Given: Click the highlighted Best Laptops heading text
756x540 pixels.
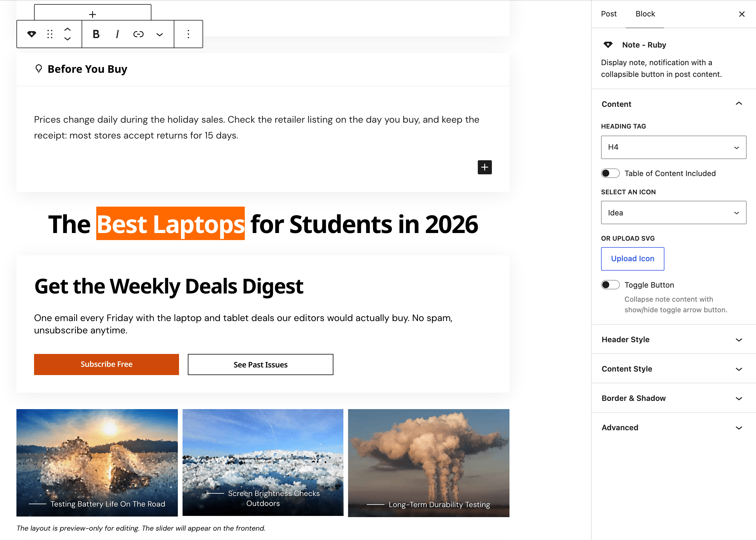Looking at the screenshot, I should coord(171,224).
